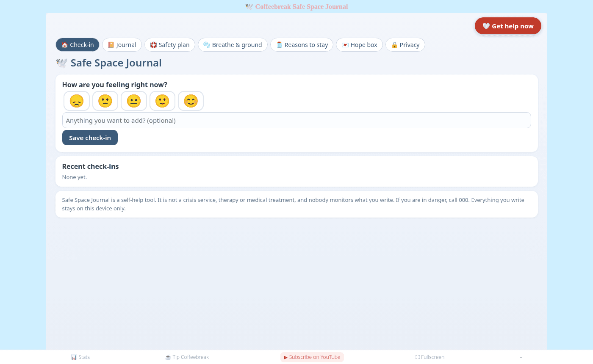Viewport: 593px width, 364px height.
Task: Save the check-in
Action: click(x=90, y=138)
